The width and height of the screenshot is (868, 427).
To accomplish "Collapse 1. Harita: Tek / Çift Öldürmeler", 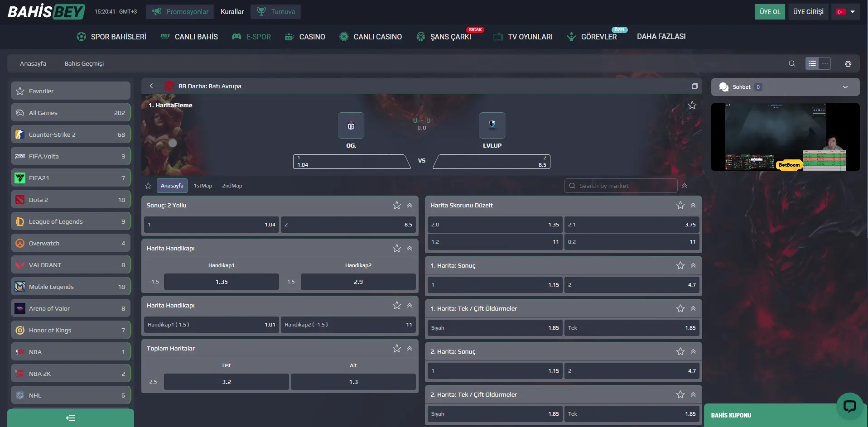I will coord(693,308).
